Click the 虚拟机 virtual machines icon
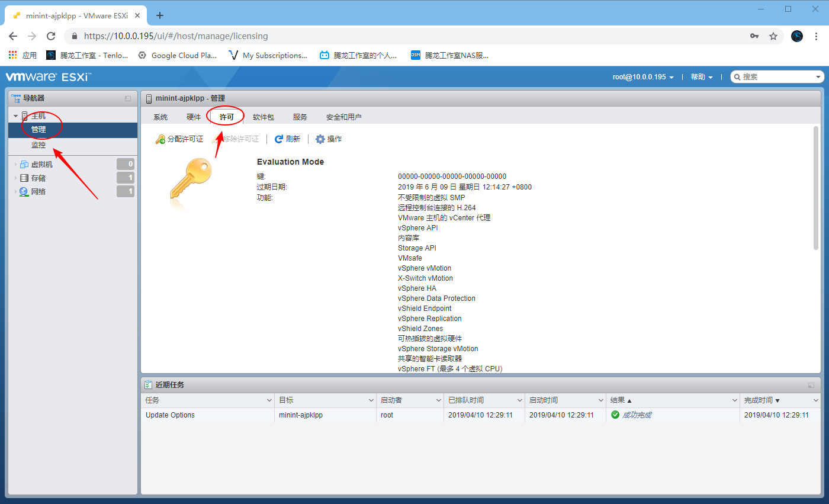 click(x=24, y=164)
